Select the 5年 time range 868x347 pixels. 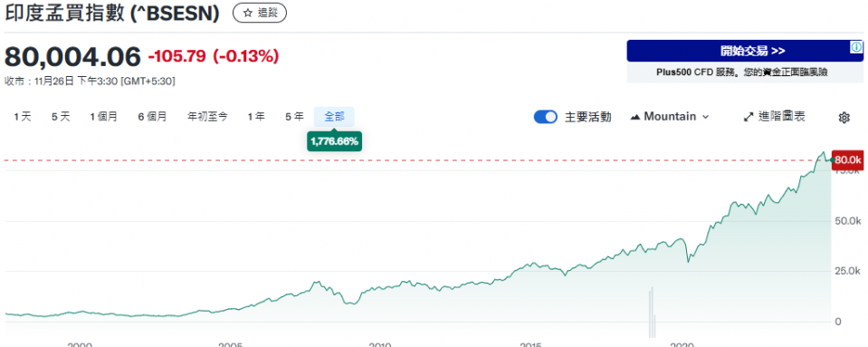(294, 117)
